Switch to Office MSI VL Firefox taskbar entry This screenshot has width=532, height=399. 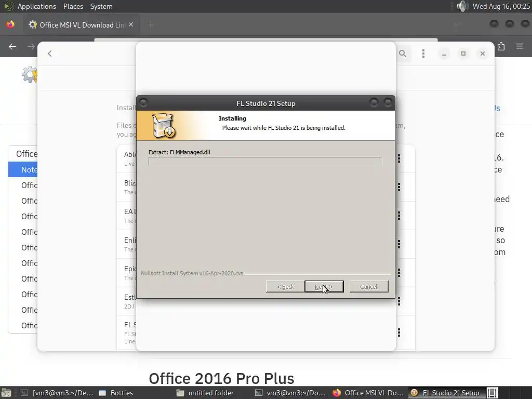click(x=369, y=393)
